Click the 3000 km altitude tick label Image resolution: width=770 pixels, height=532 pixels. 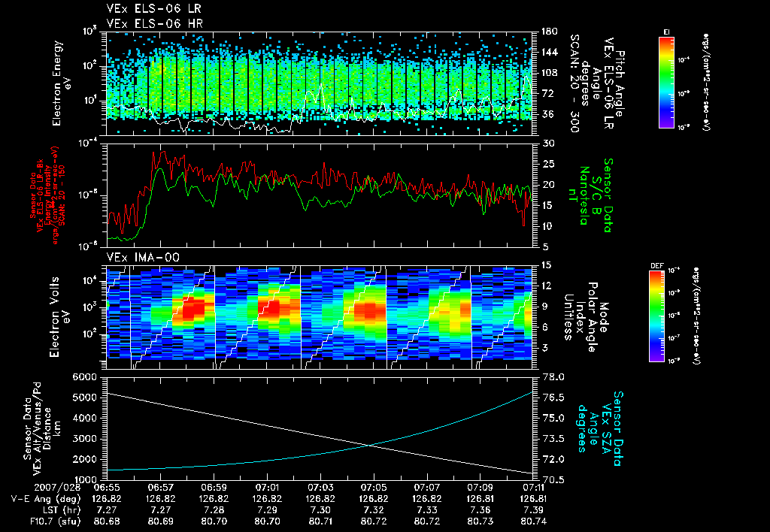coord(84,439)
